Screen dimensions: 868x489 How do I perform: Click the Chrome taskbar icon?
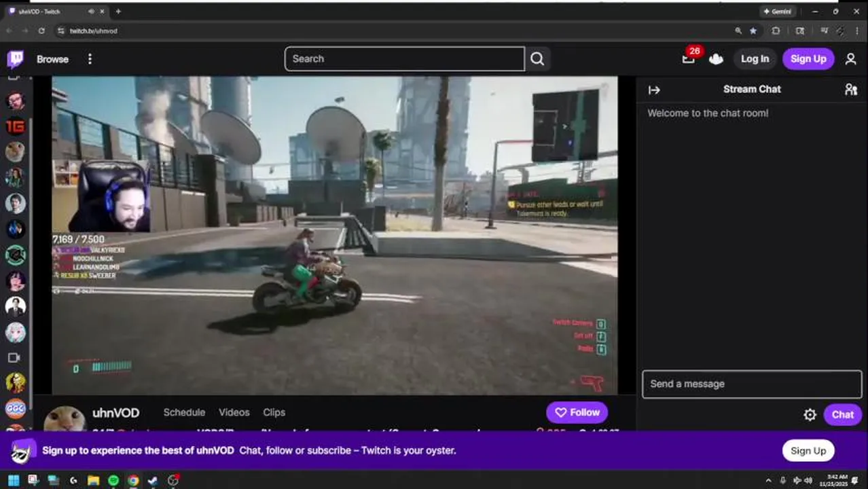(133, 481)
